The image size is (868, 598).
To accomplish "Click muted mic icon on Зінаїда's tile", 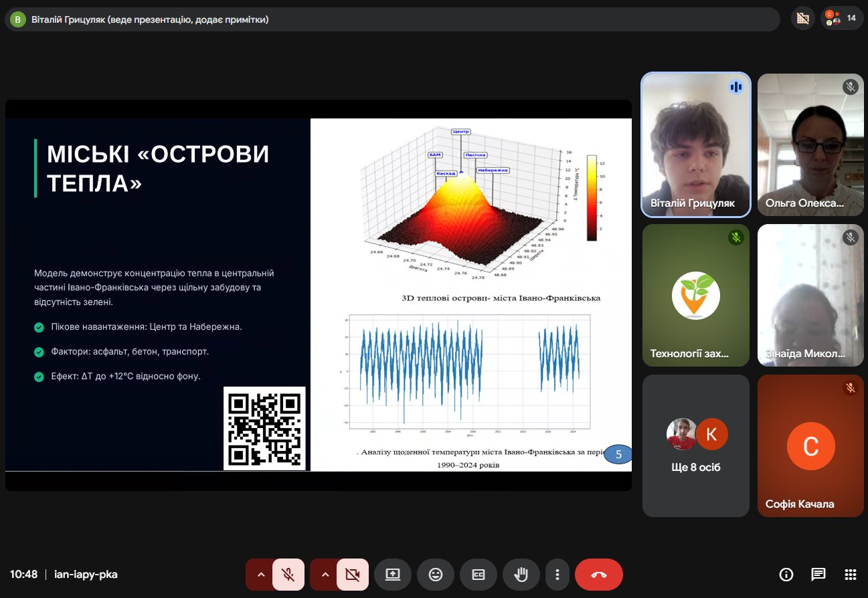I will (851, 237).
